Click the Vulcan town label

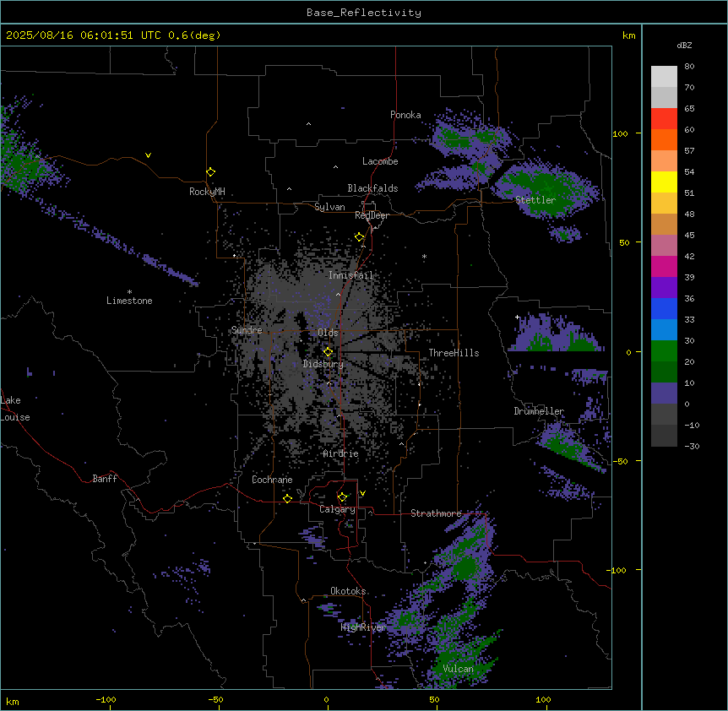[458, 669]
